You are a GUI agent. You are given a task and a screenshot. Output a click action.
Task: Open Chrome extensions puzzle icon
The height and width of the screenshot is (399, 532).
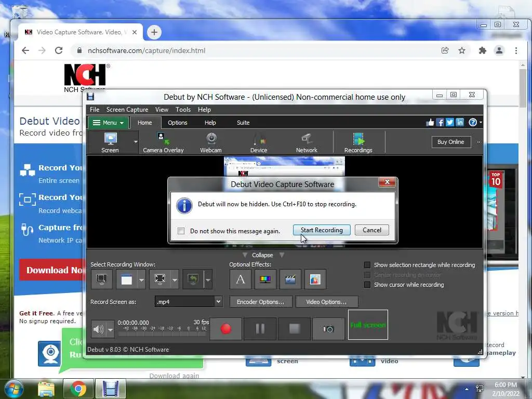[482, 50]
